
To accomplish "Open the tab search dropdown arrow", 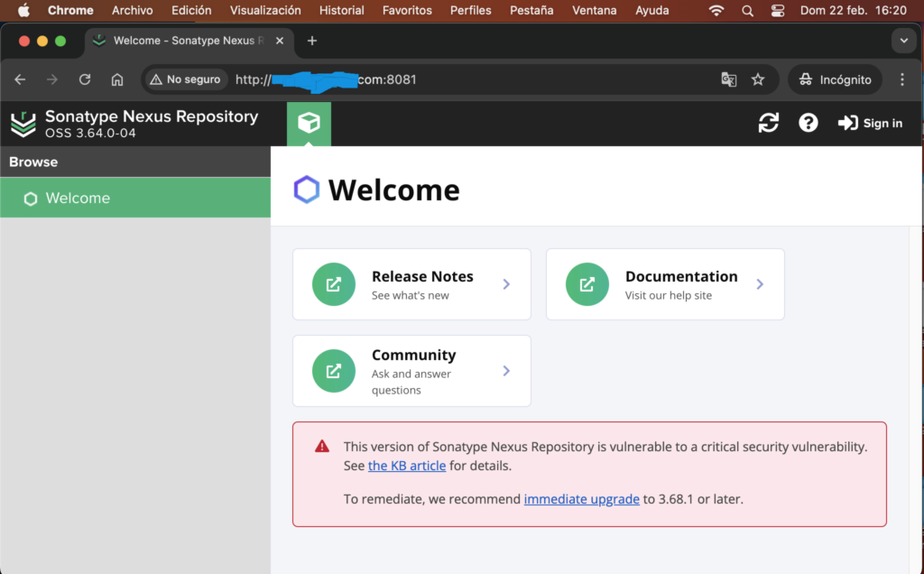I will click(x=903, y=41).
